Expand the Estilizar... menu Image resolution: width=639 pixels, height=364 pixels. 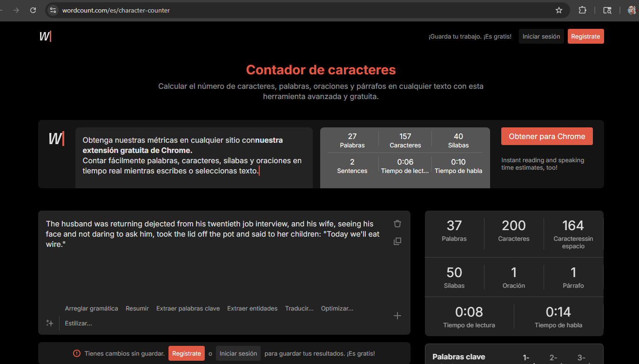[x=78, y=323]
